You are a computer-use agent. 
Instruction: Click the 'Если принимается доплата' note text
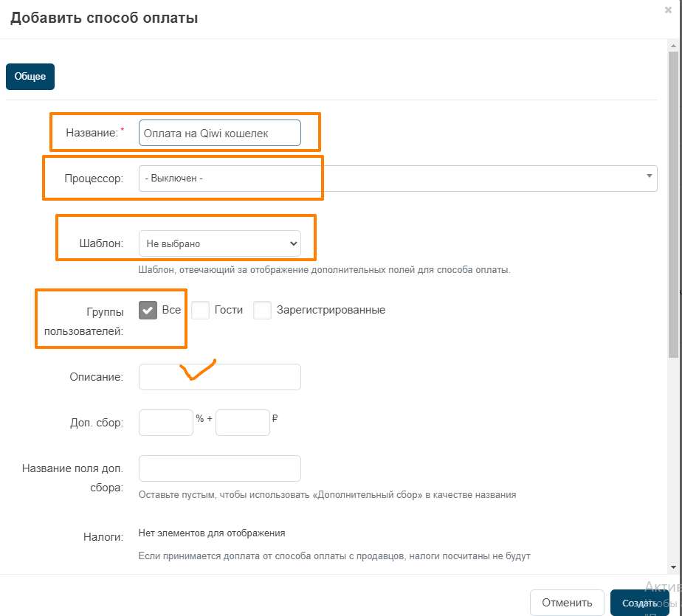point(334,556)
